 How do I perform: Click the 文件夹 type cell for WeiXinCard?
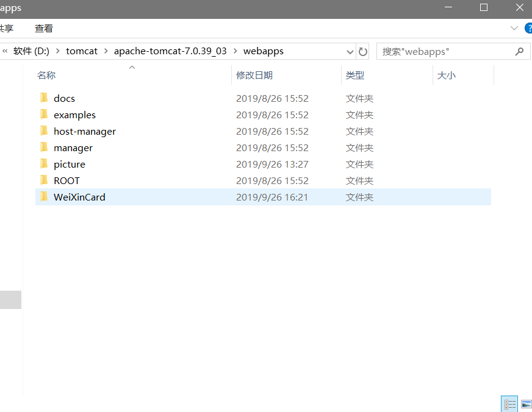[x=359, y=197]
